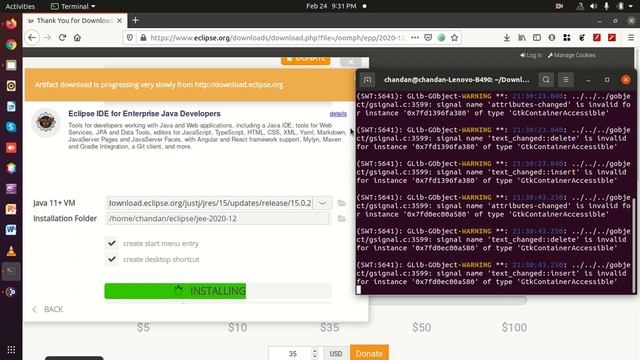Browse for installation folder icon
The height and width of the screenshot is (360, 640).
pos(342,218)
